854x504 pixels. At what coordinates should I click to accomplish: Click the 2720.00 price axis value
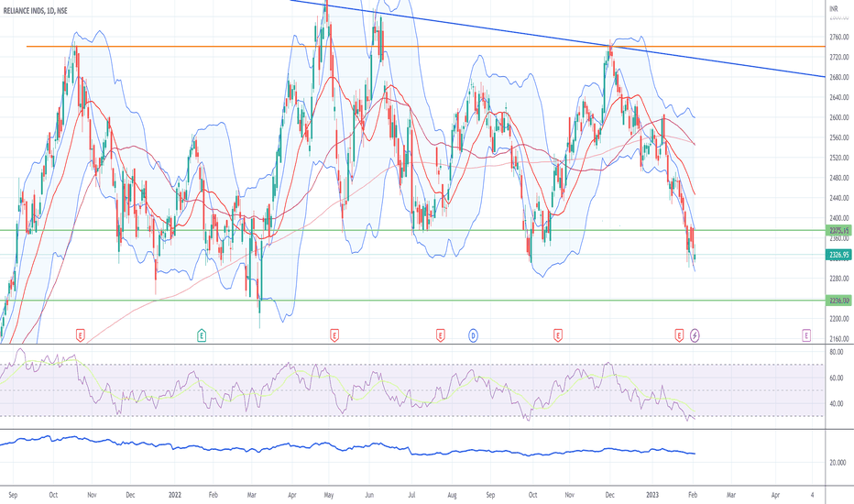839,57
